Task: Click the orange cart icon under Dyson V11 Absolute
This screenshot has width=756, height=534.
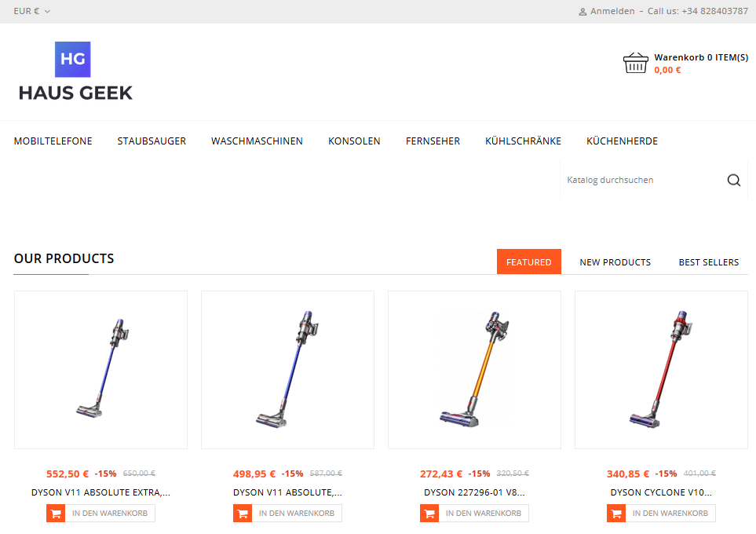Action: click(243, 514)
